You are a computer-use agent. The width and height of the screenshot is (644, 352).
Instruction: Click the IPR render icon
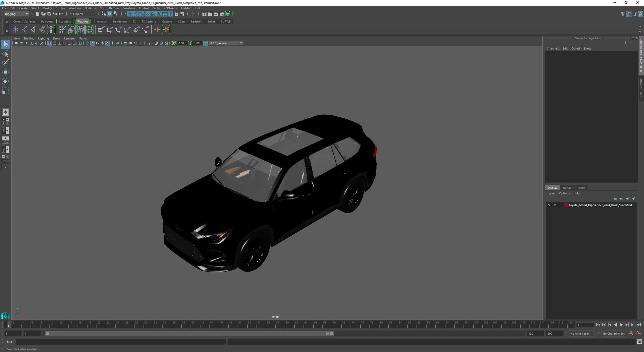(x=216, y=14)
